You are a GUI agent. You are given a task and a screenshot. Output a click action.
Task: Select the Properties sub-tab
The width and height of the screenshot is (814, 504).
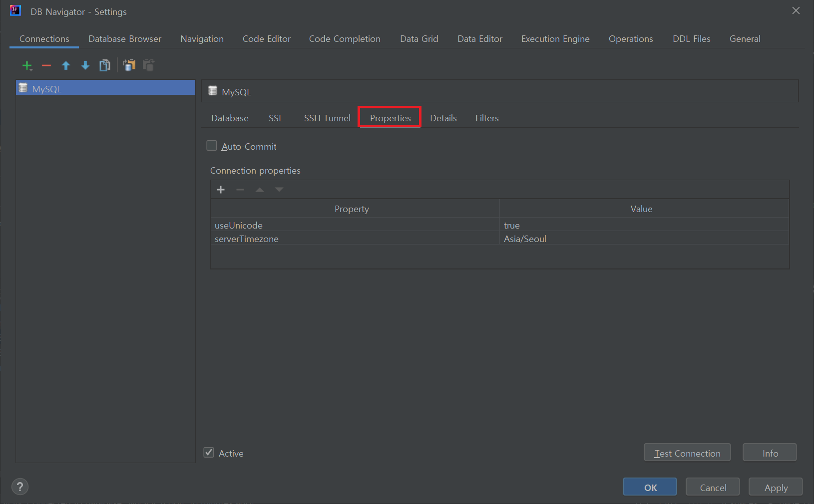click(390, 118)
